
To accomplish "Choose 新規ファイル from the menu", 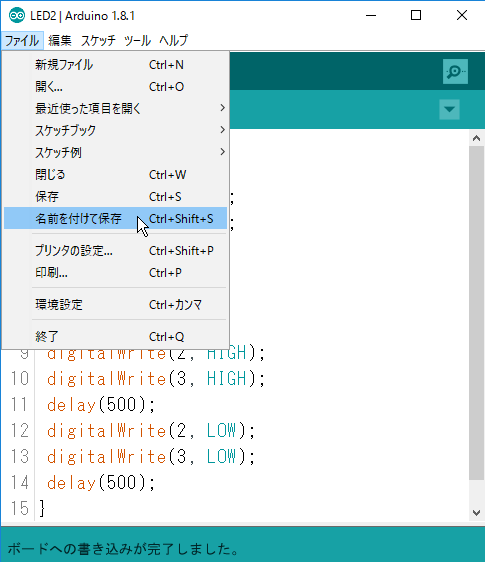I will [x=115, y=65].
